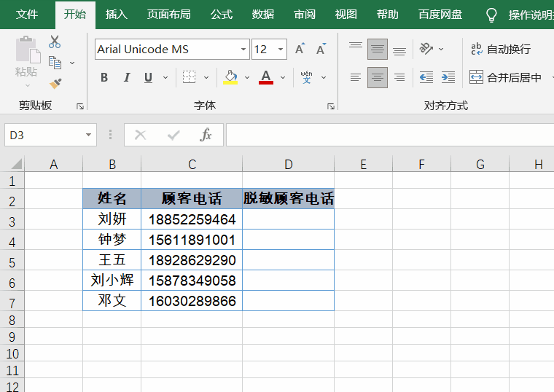This screenshot has height=392, width=554.
Task: Click the formula bar input field
Action: 390,135
